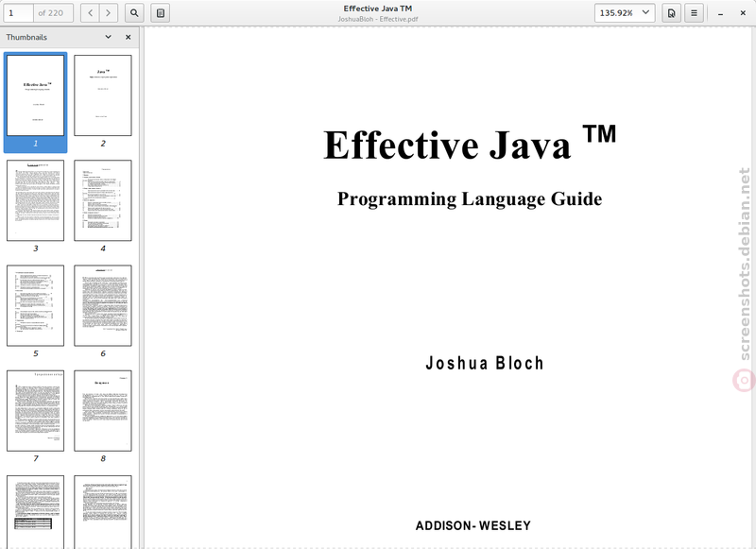The width and height of the screenshot is (756, 549).
Task: Go to the next page arrow
Action: point(109,13)
